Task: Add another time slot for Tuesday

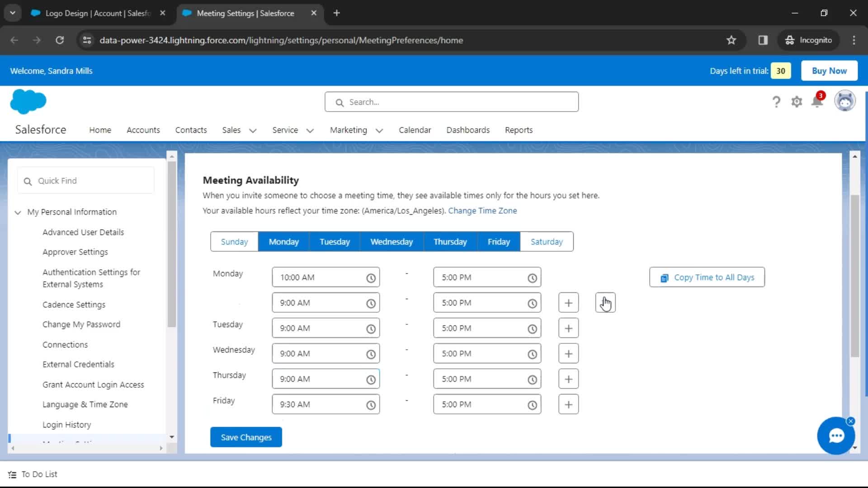Action: coord(568,328)
